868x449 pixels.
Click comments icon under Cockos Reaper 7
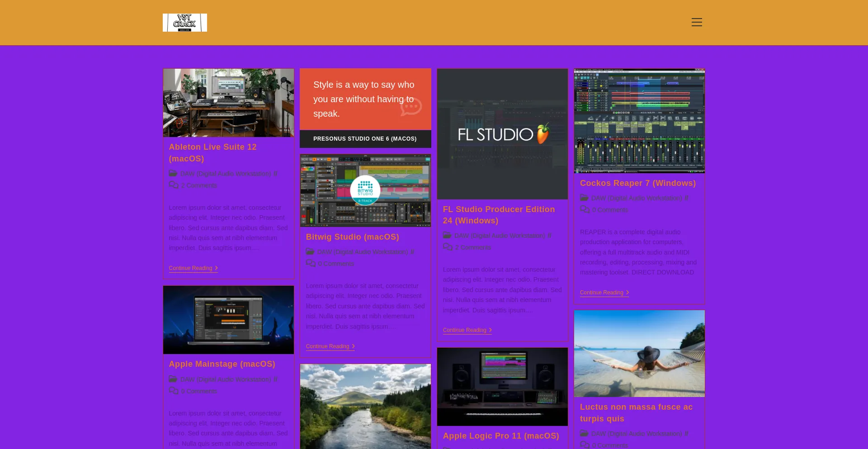coord(585,209)
